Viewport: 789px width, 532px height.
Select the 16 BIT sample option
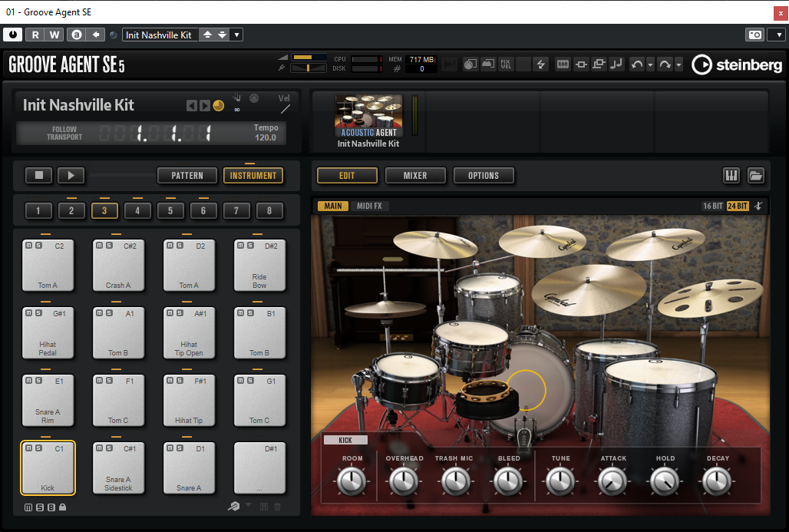click(x=712, y=206)
